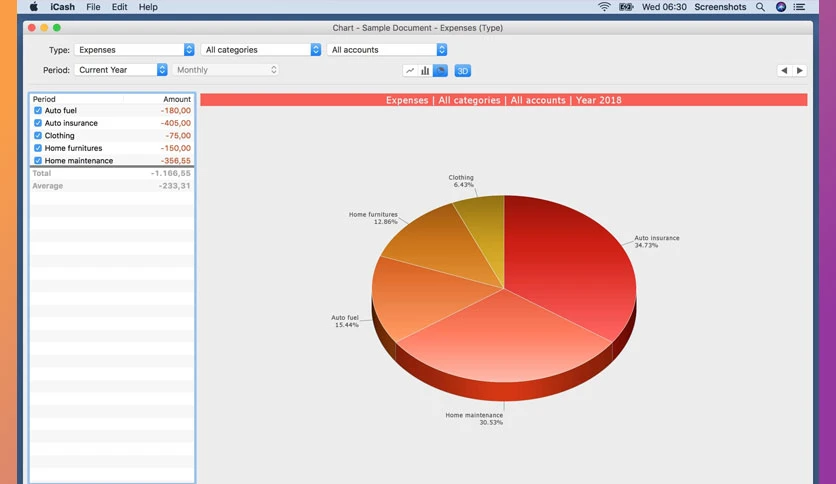Open the Help menu
This screenshot has height=484, width=836.
tap(148, 7)
